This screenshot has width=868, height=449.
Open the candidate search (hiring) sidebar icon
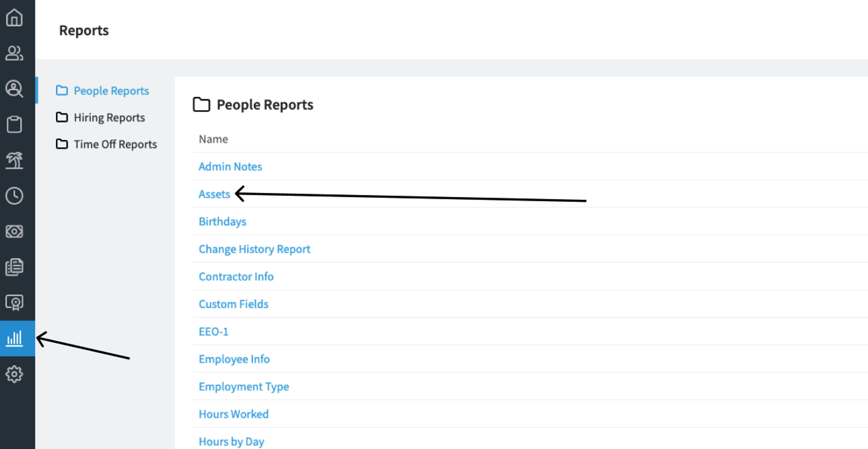pos(14,89)
